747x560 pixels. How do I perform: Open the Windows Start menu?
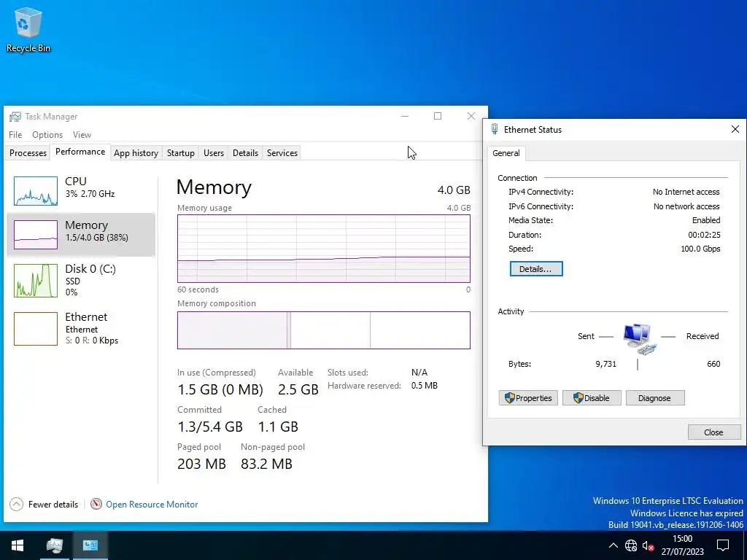tap(18, 545)
